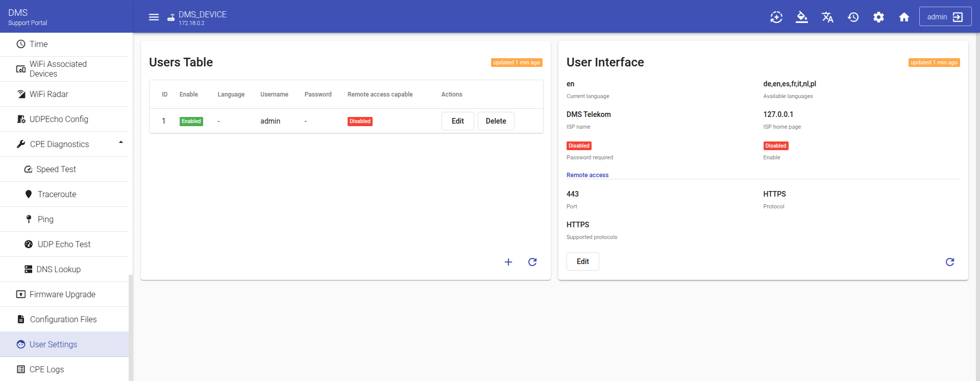Open Firmware Upgrade menu item

point(62,294)
